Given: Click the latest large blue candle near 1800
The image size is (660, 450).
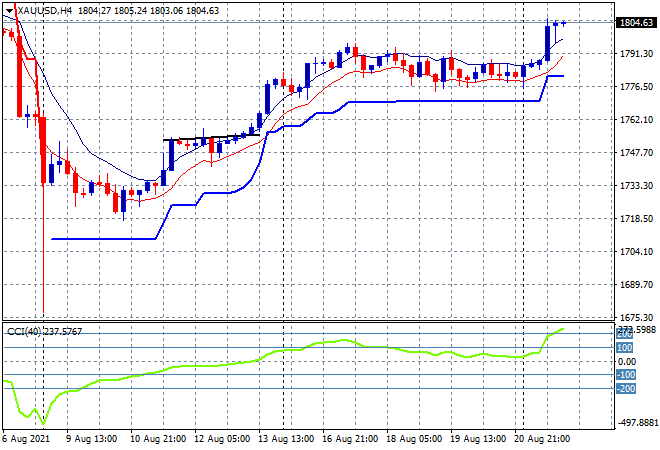Looking at the screenshot, I should pyautogui.click(x=547, y=43).
